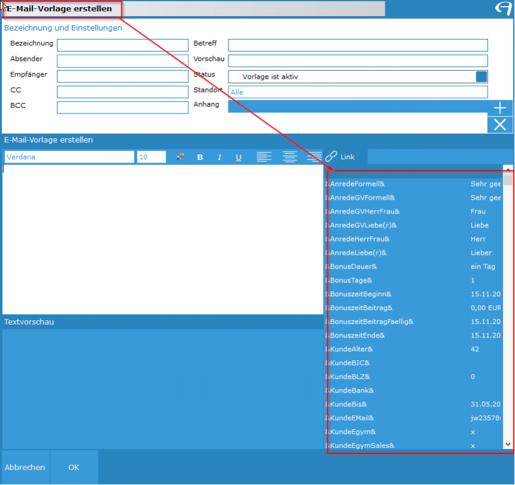Image resolution: width=515 pixels, height=485 pixels.
Task: Select the &AnredeFormell& placeholder entry
Action: 413,184
